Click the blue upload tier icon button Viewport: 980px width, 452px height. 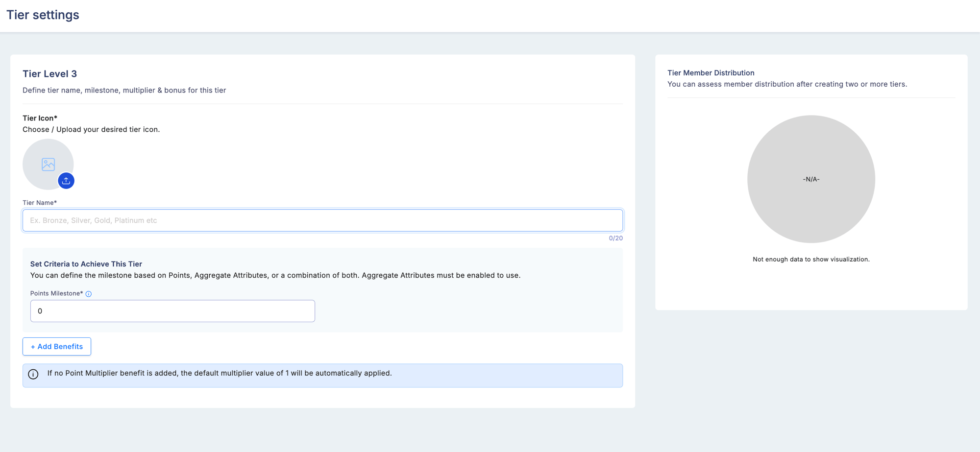click(x=66, y=181)
